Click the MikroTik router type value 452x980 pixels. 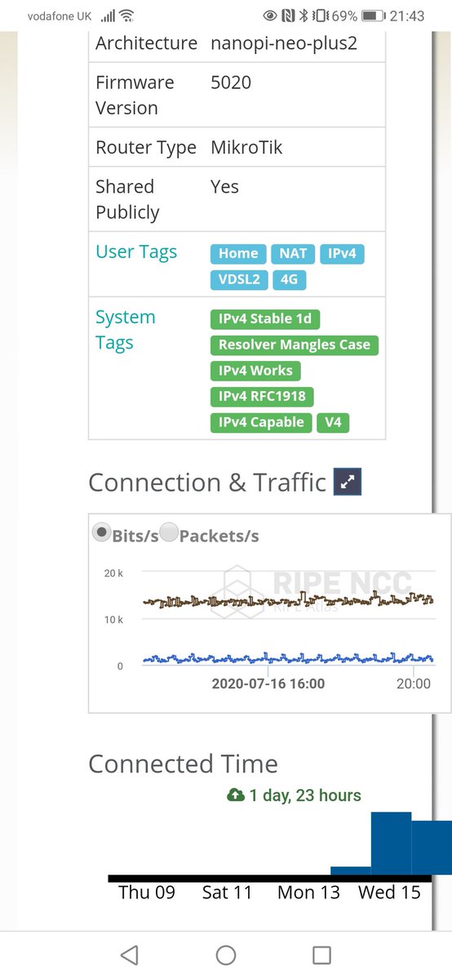pyautogui.click(x=247, y=148)
